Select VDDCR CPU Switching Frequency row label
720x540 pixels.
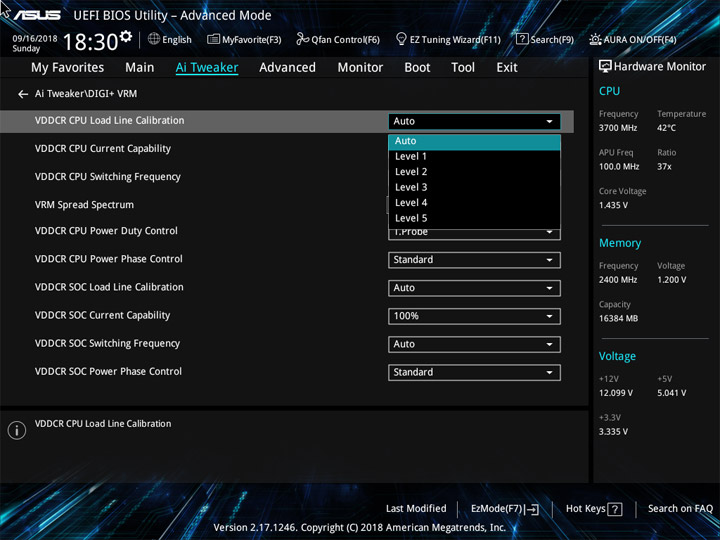[x=108, y=177]
